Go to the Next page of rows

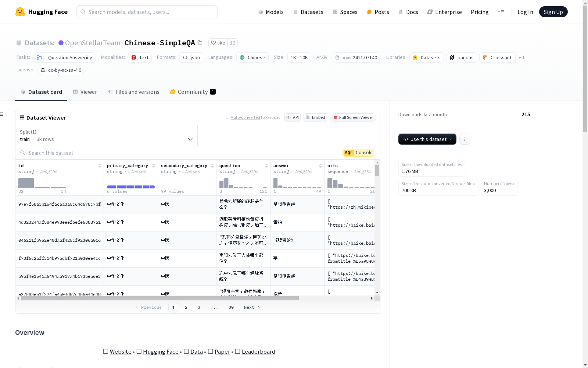click(x=252, y=307)
